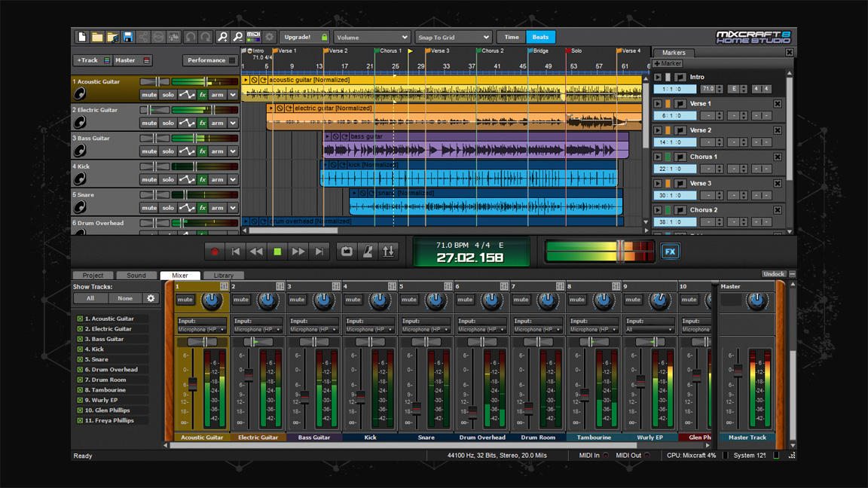Switch to the Library tab
Image resolution: width=868 pixels, height=488 pixels.
click(223, 276)
